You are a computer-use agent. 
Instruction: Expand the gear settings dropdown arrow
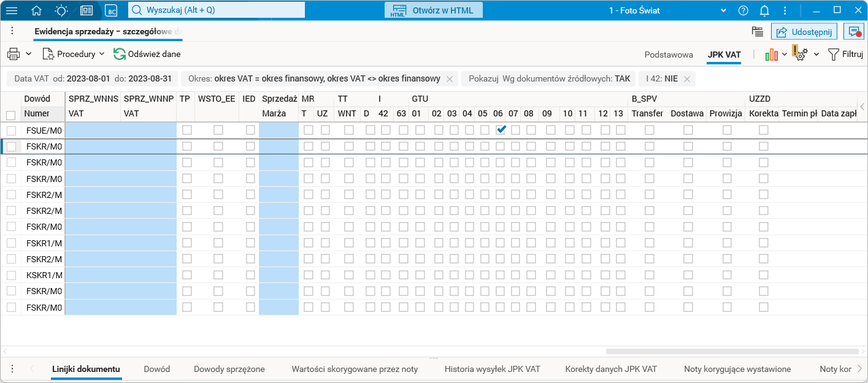(x=816, y=55)
